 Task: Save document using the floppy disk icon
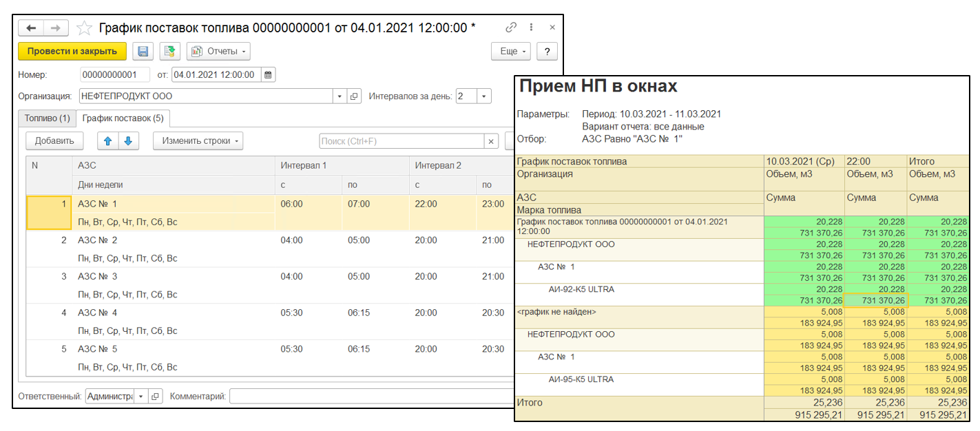[x=143, y=52]
